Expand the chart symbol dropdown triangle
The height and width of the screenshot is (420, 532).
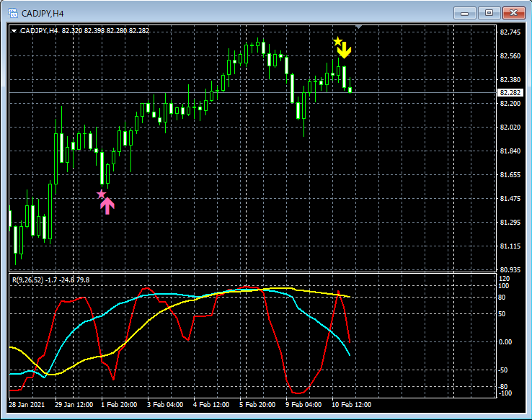tap(14, 31)
